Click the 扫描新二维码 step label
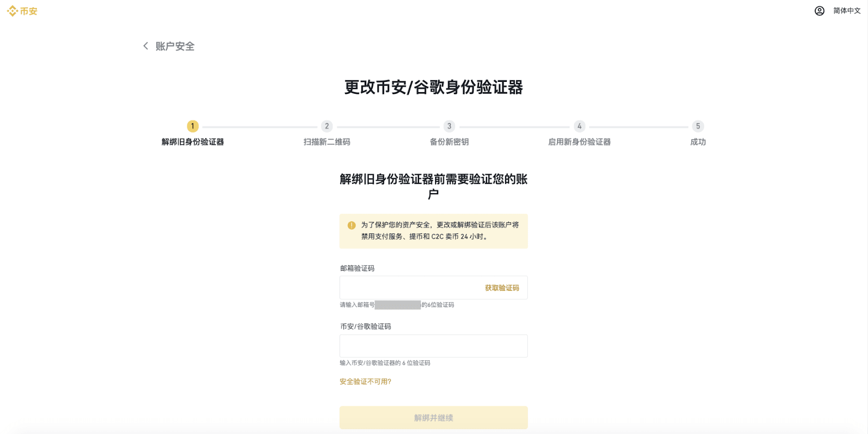The height and width of the screenshot is (434, 868). point(327,142)
